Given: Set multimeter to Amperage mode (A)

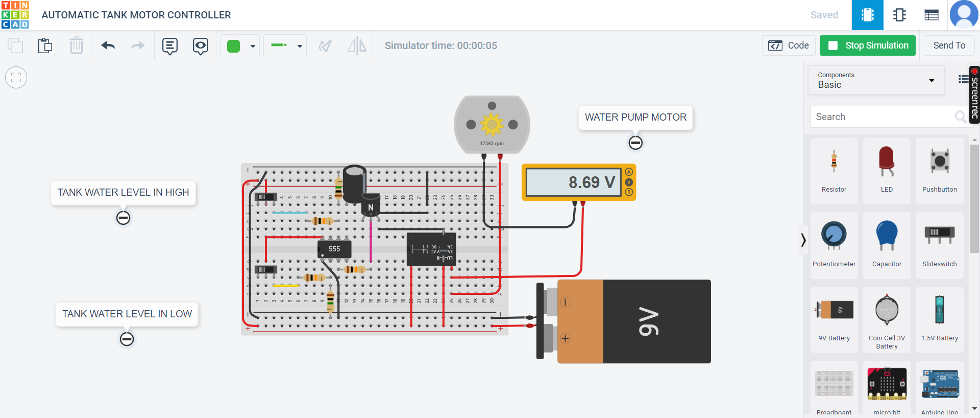Looking at the screenshot, I should point(629,172).
